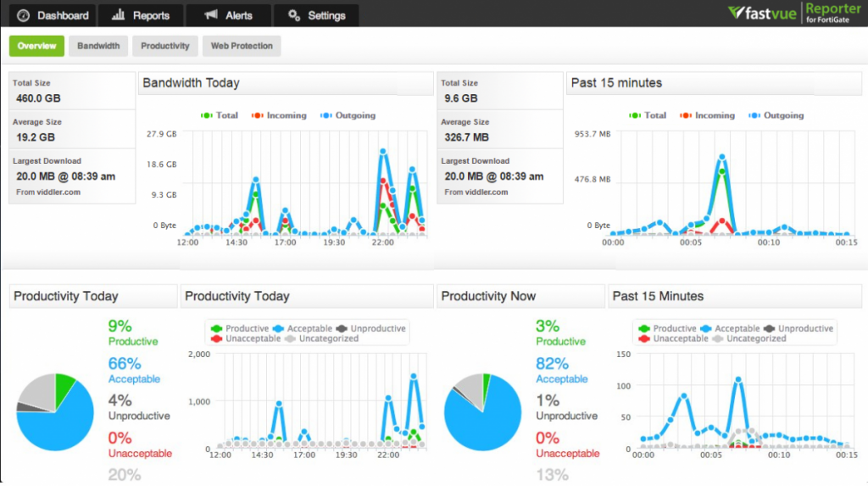Click the Reports menu item
Image resolution: width=868 pixels, height=486 pixels.
click(x=141, y=15)
